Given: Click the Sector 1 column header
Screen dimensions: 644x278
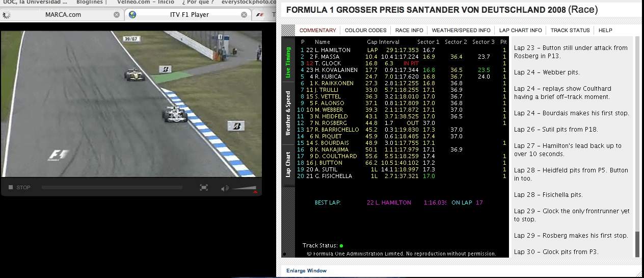Looking at the screenshot, I should pyautogui.click(x=428, y=42).
